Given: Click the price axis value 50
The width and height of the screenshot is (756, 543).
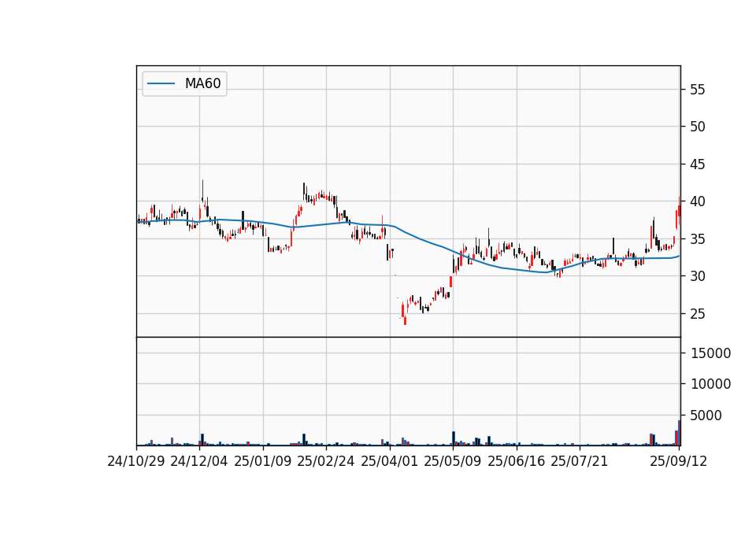Looking at the screenshot, I should pyautogui.click(x=698, y=127).
